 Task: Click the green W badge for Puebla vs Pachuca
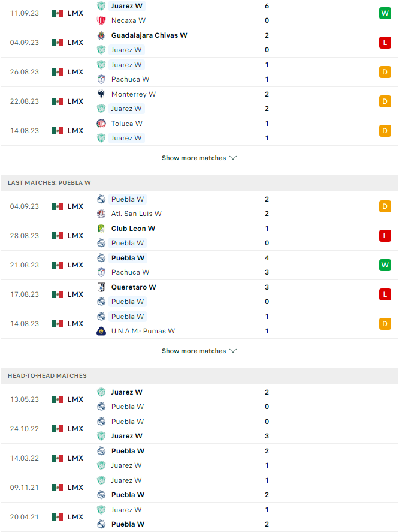tap(385, 265)
